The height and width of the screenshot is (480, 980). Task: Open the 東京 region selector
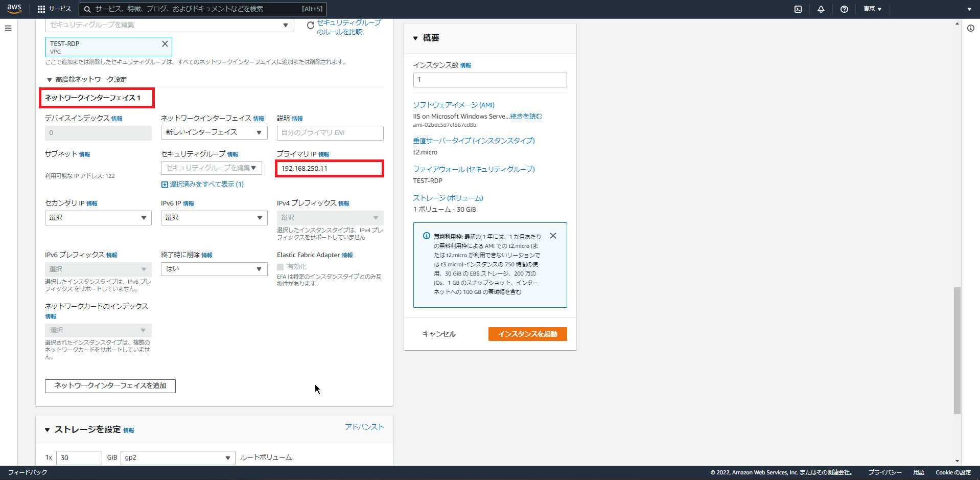click(x=872, y=9)
